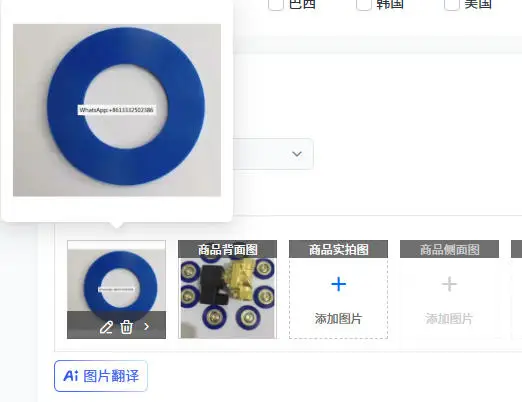Click the Ai logo in 图片翻译 button

71,376
